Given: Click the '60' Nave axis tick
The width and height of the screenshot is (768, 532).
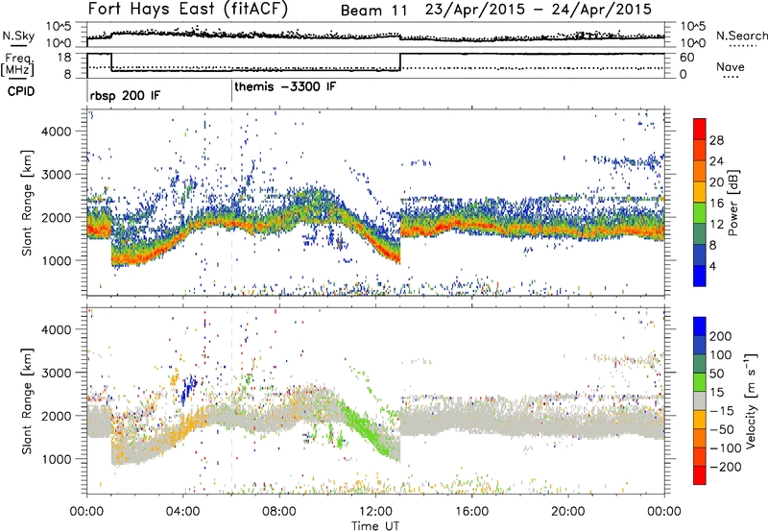Looking at the screenshot, I should pos(686,58).
